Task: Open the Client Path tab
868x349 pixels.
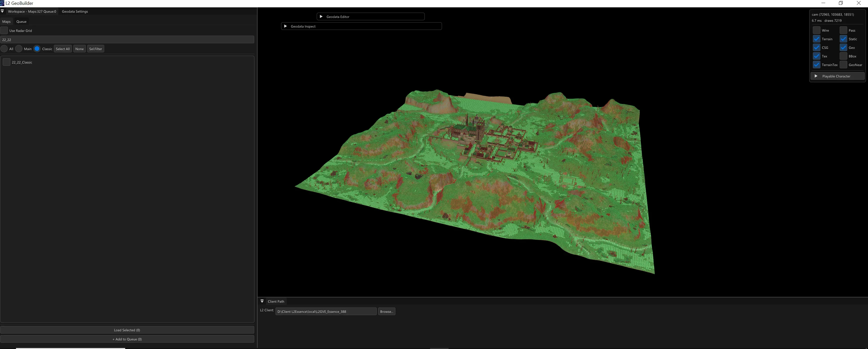Action: tap(276, 301)
